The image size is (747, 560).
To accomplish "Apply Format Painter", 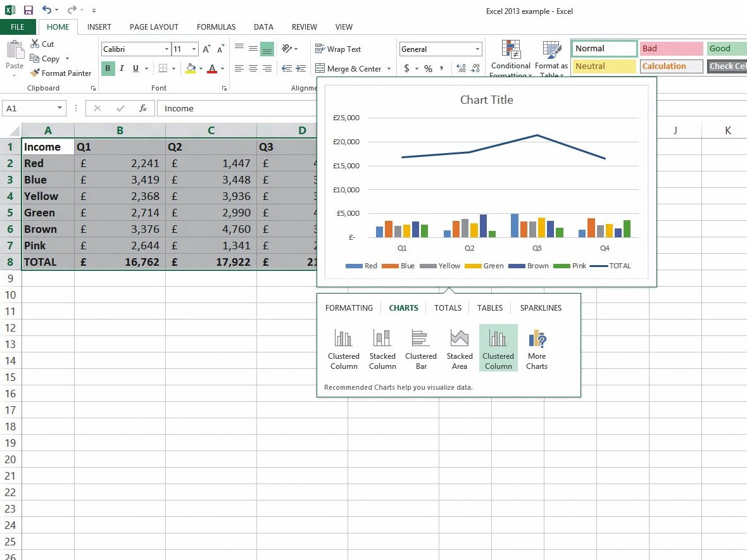I will tap(61, 73).
